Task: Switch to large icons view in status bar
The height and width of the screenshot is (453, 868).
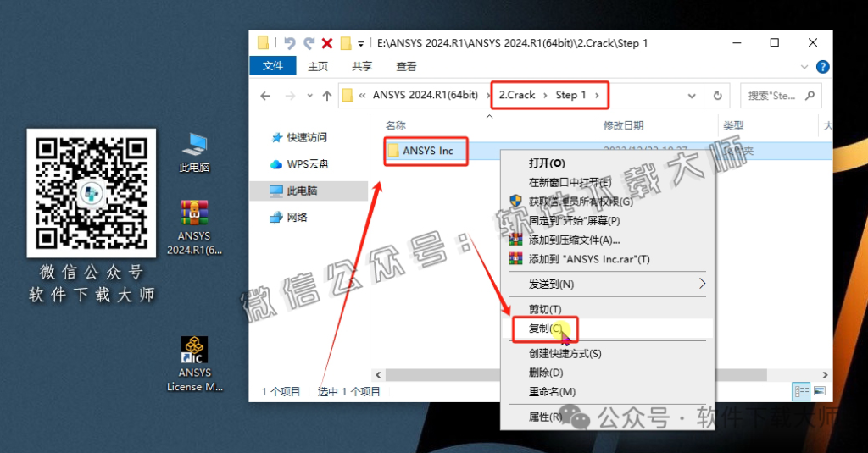Action: point(820,391)
